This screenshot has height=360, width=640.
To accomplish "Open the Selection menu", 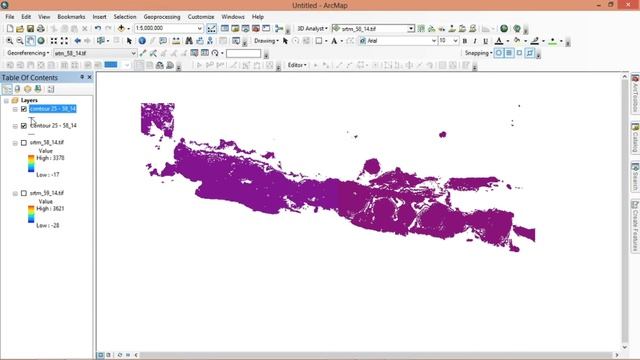I will [125, 17].
